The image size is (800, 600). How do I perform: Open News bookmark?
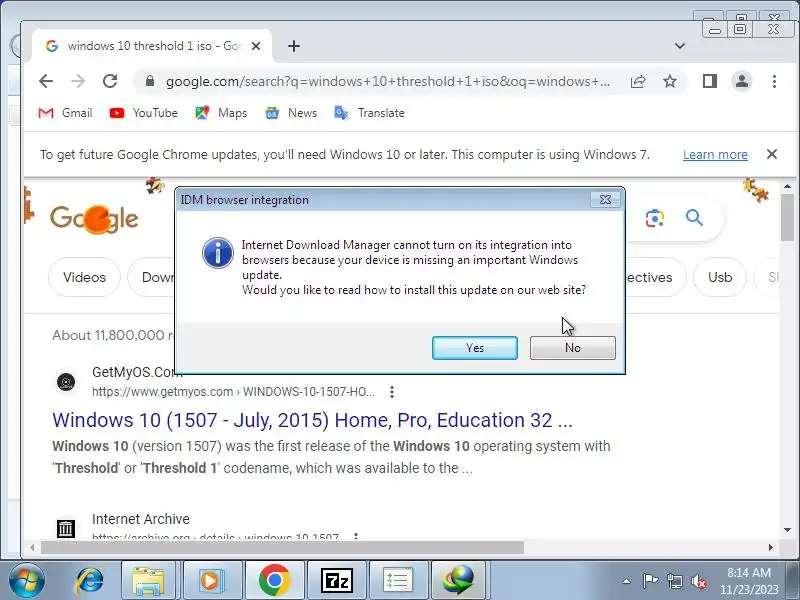click(291, 113)
